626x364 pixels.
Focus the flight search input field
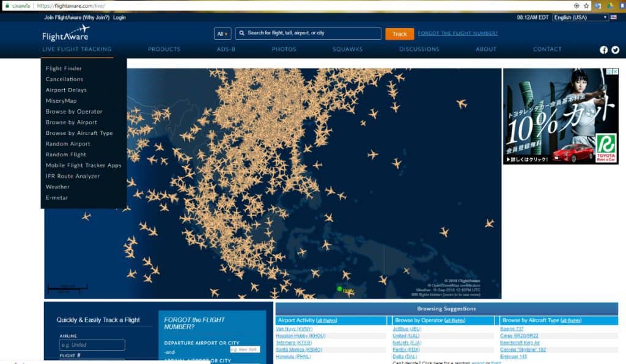point(308,34)
